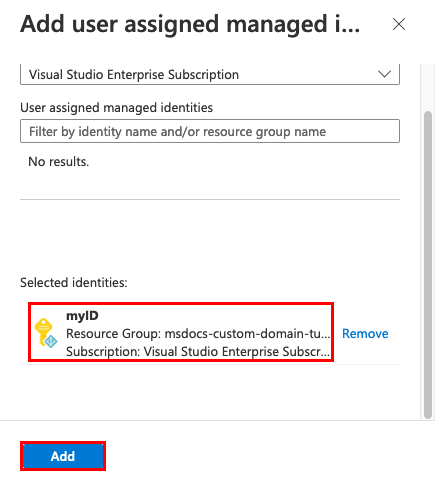Remove the myID selected identity

(365, 334)
